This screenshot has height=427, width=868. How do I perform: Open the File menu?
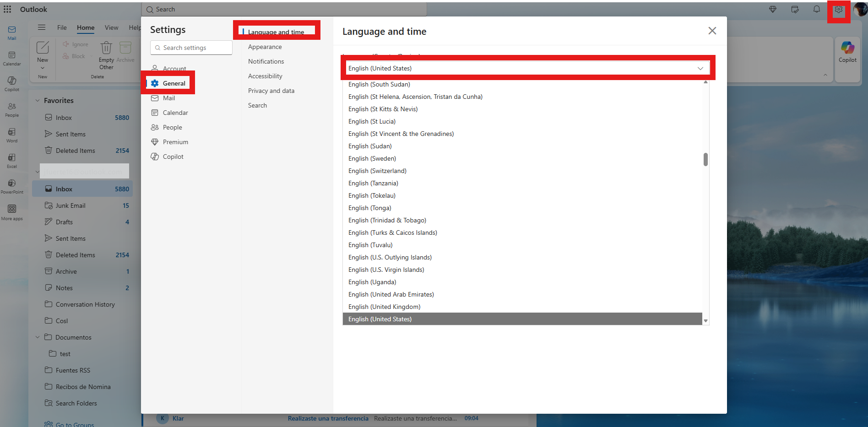pos(62,27)
